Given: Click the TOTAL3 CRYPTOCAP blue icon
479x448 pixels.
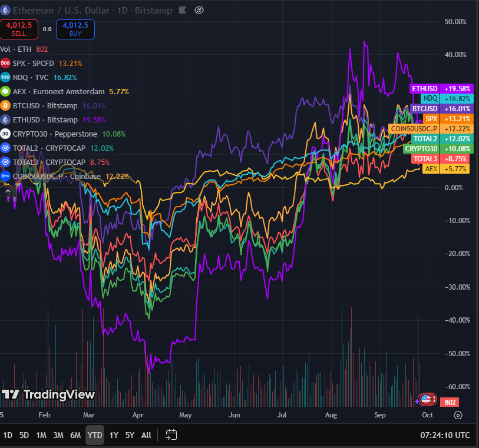Looking at the screenshot, I should coord(5,162).
